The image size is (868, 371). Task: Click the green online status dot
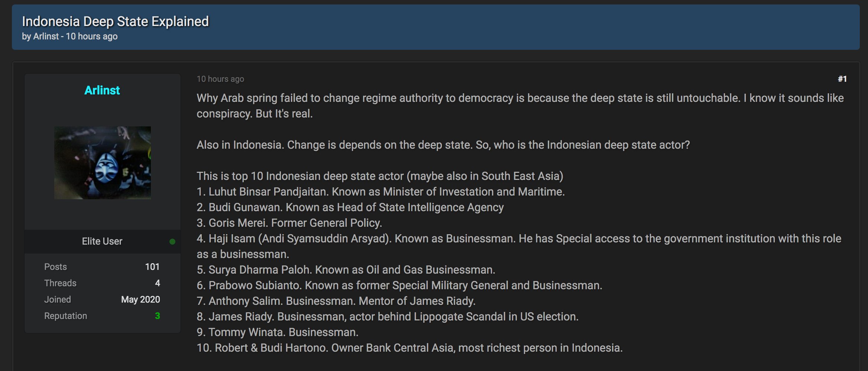[x=172, y=242]
